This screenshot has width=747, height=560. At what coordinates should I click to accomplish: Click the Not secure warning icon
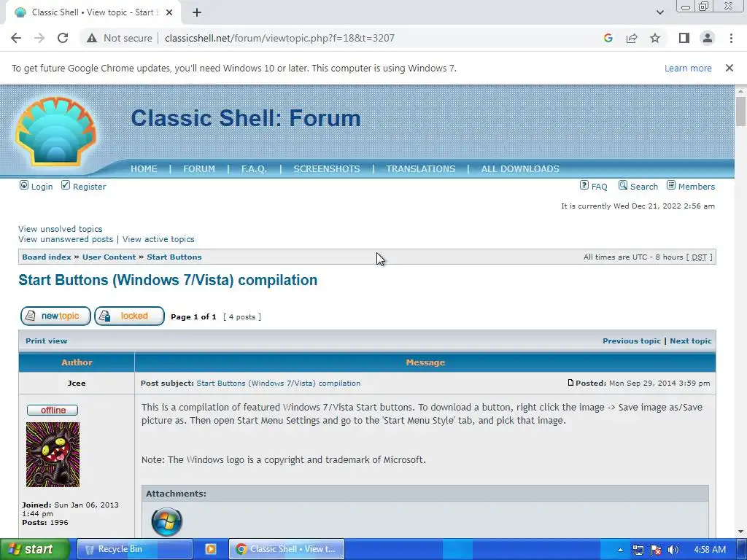point(92,38)
